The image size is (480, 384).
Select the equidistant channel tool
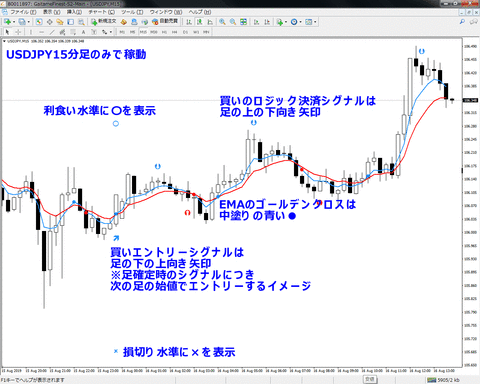[x=62, y=32]
